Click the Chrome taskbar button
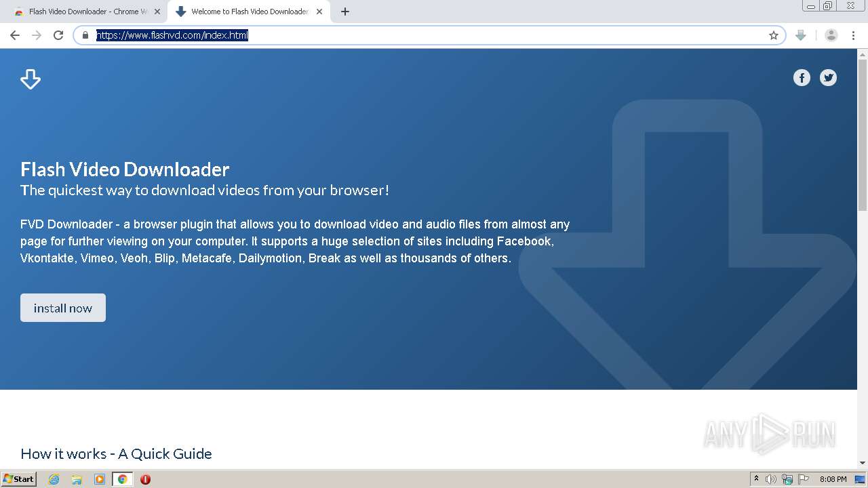868x488 pixels. [122, 479]
